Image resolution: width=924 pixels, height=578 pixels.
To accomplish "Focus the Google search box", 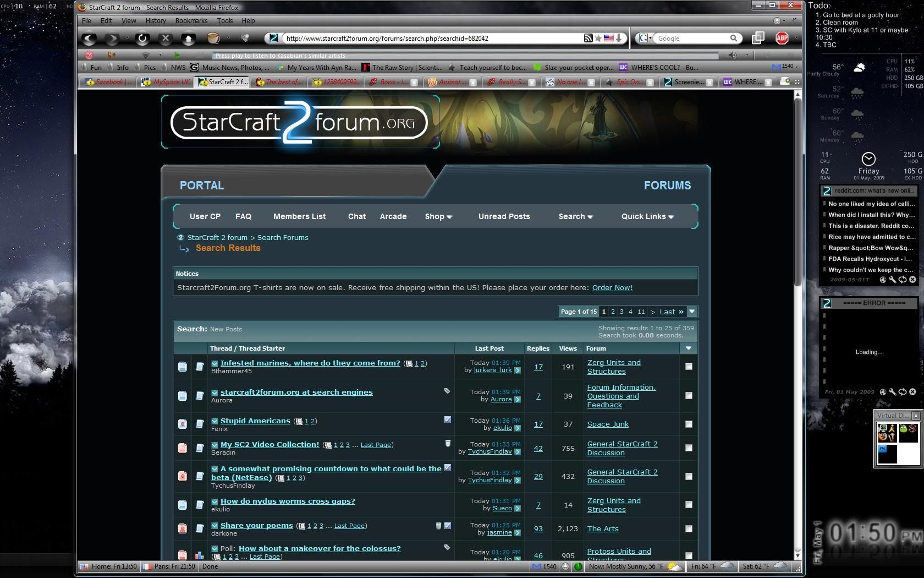I will pyautogui.click(x=692, y=38).
